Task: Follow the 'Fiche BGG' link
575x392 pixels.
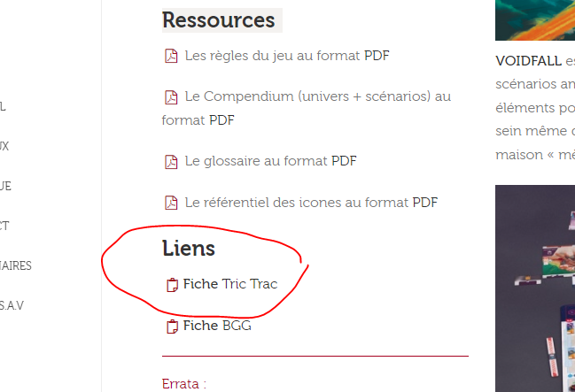Action: click(217, 326)
